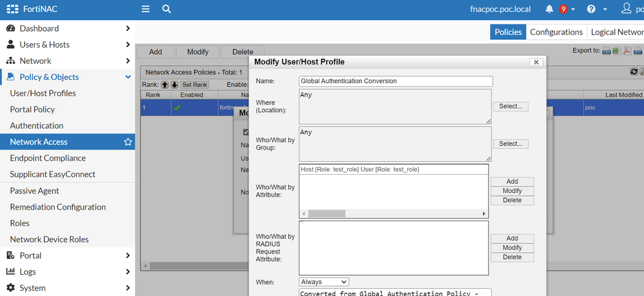This screenshot has height=296, width=644.
Task: Click the Network topology icon
Action: tap(11, 61)
